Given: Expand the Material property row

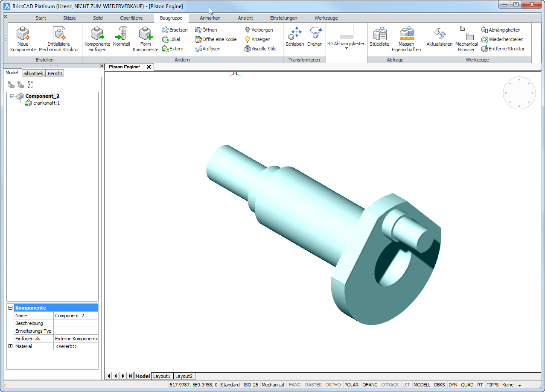Looking at the screenshot, I should (10, 346).
